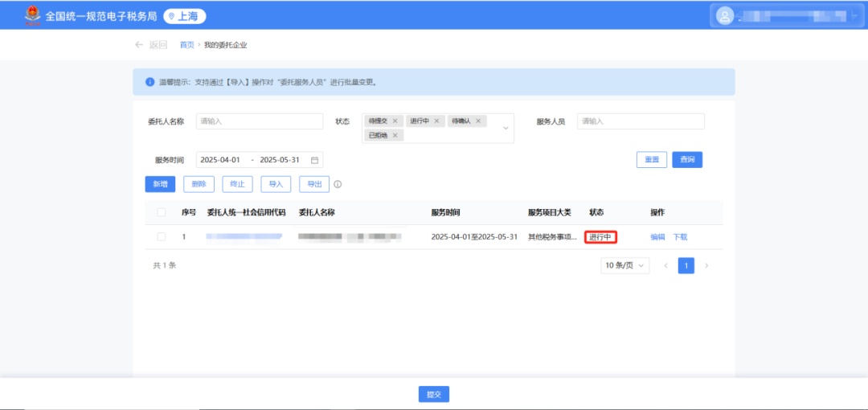
Task: Click the user avatar icon in header
Action: click(726, 15)
